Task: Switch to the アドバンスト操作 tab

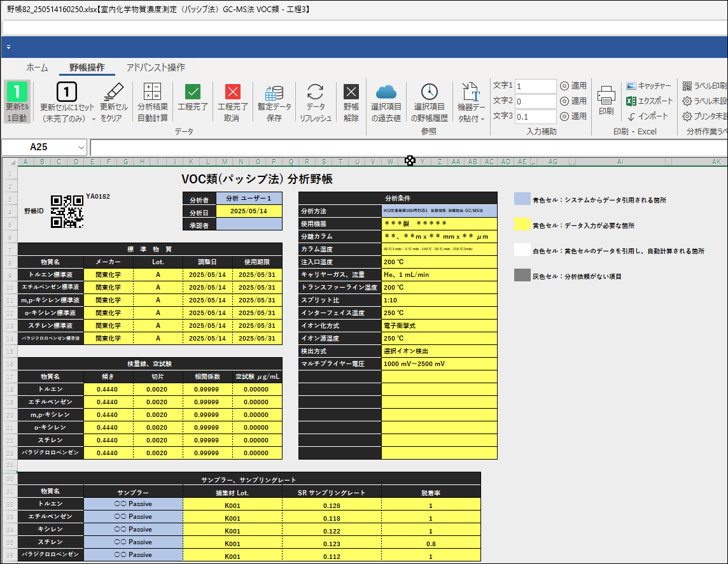Action: click(x=155, y=67)
